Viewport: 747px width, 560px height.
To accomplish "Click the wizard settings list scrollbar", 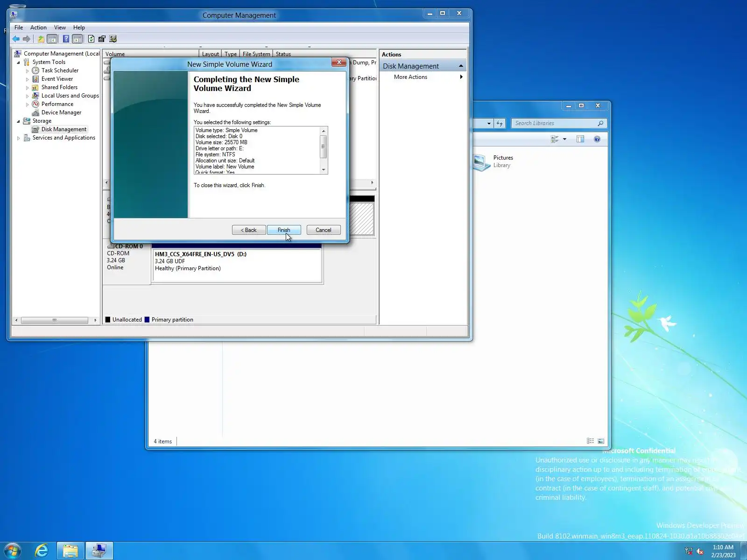I will click(x=323, y=147).
